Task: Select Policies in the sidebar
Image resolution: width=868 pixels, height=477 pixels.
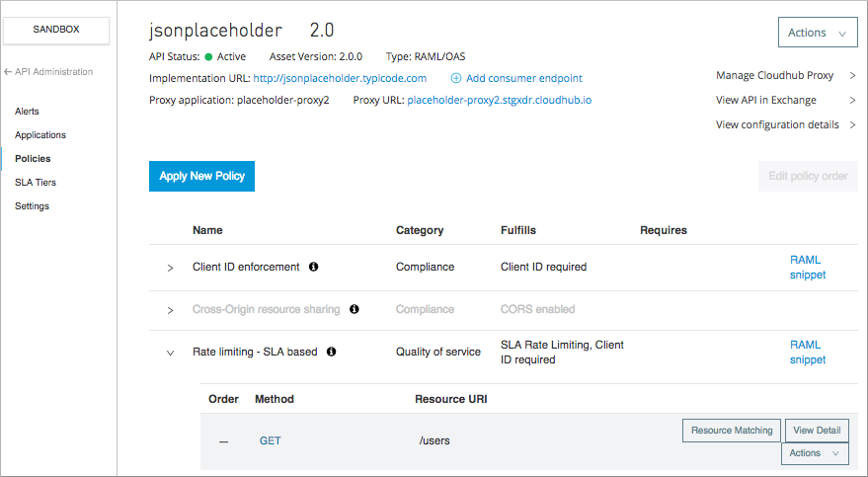Action: pyautogui.click(x=33, y=159)
